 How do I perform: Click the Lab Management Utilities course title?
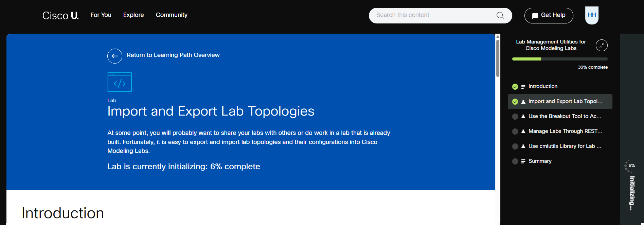tap(551, 45)
